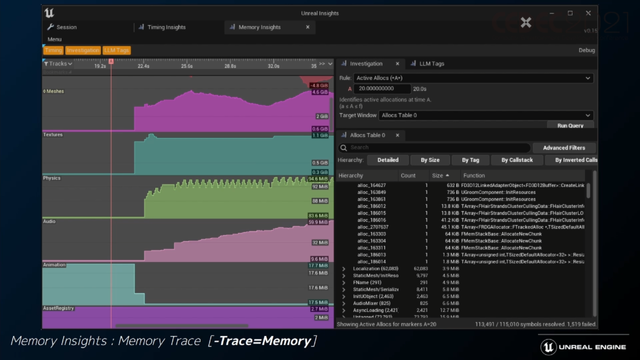Select the By Size hierarchy preset
The width and height of the screenshot is (640, 360).
pyautogui.click(x=430, y=160)
